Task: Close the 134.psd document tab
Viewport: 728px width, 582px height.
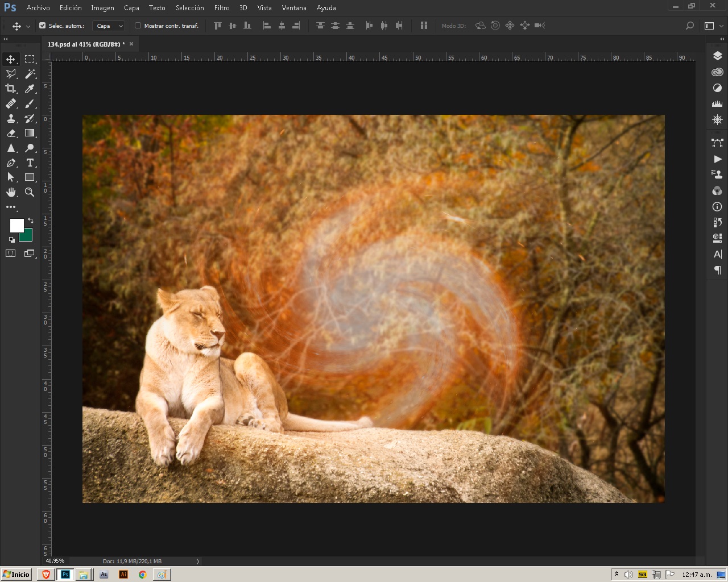Action: click(131, 44)
